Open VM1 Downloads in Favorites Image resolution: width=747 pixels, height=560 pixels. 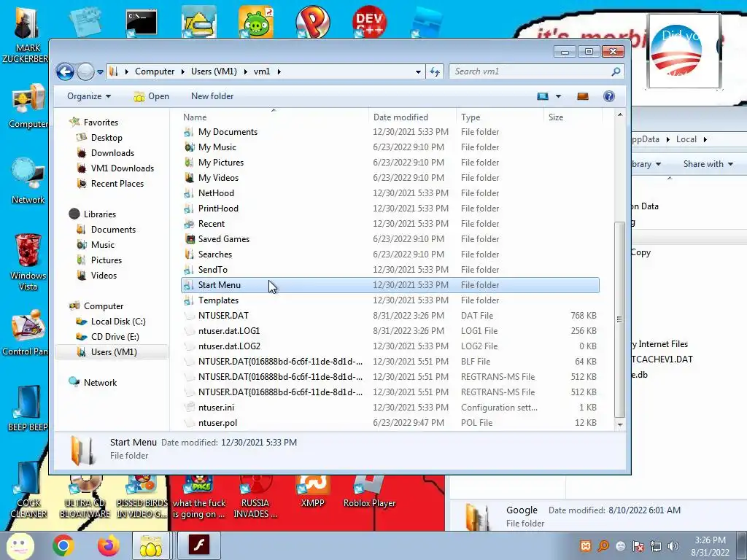coord(122,168)
